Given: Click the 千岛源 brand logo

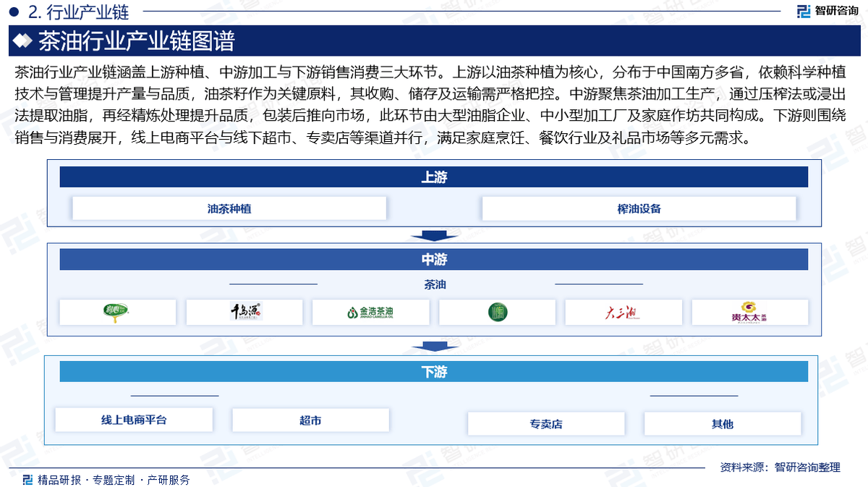Looking at the screenshot, I should coord(245,312).
